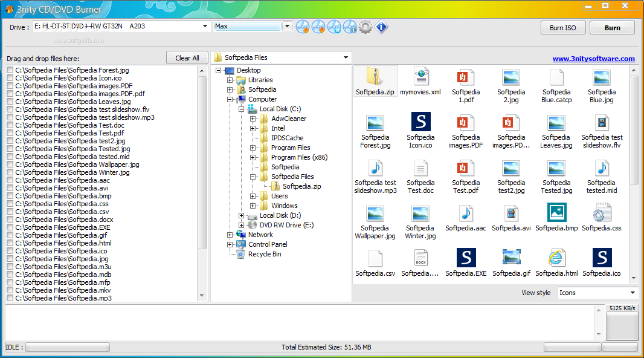Viewport: 644px width, 358px height.
Task: Tick the Softpedia Test.doc list checkbox
Action: tap(10, 125)
